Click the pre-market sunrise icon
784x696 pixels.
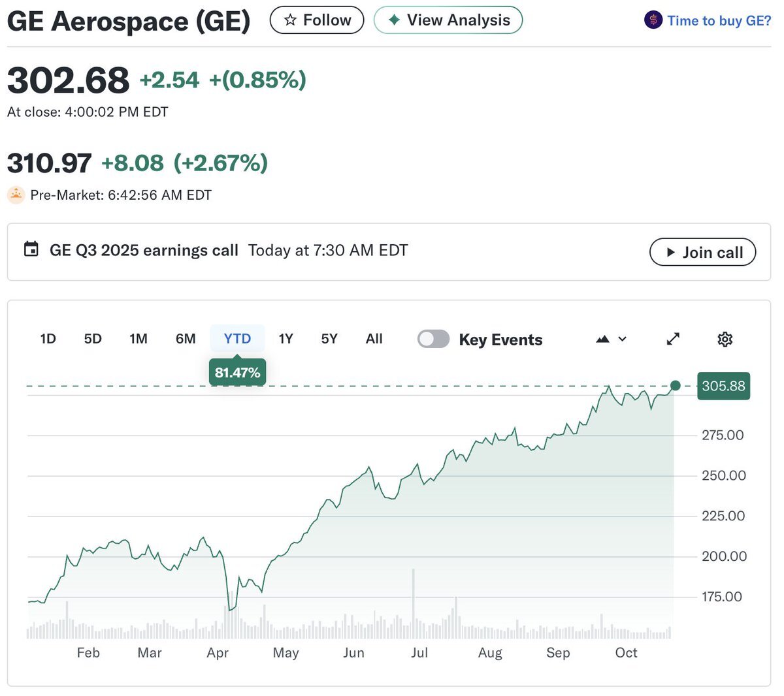pos(16,195)
